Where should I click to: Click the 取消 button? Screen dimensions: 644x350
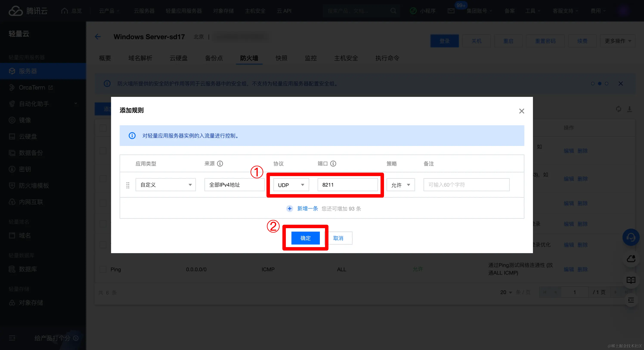coord(338,238)
